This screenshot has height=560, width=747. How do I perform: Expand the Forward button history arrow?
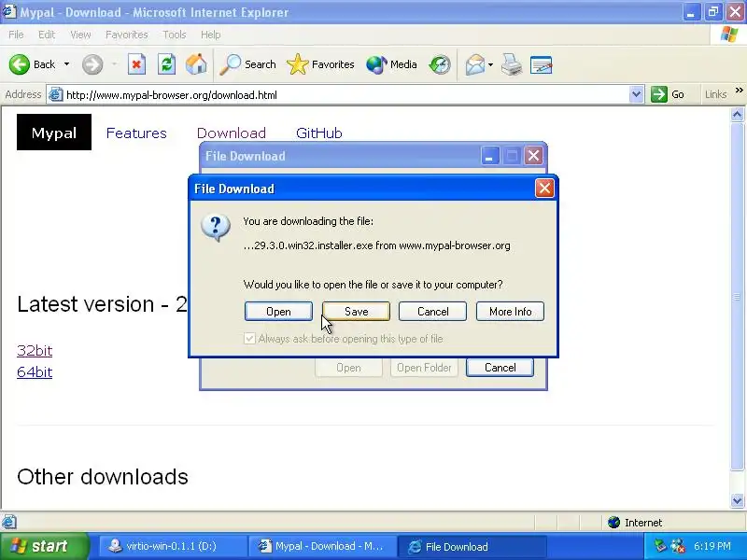(x=114, y=64)
